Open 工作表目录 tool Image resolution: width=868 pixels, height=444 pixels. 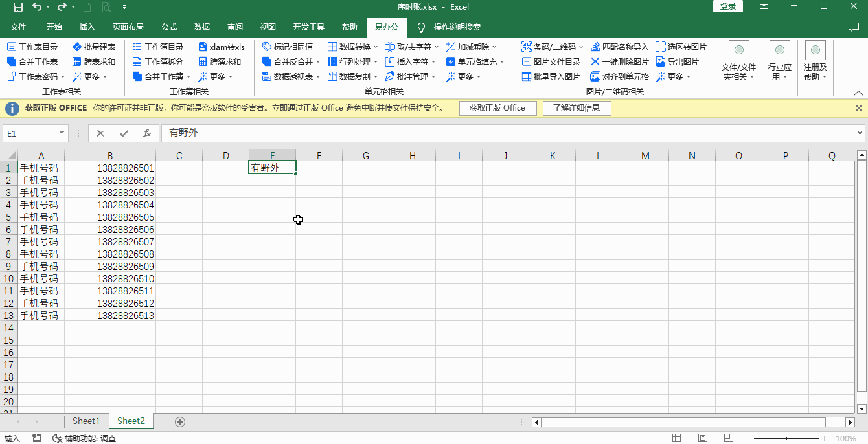click(x=32, y=47)
